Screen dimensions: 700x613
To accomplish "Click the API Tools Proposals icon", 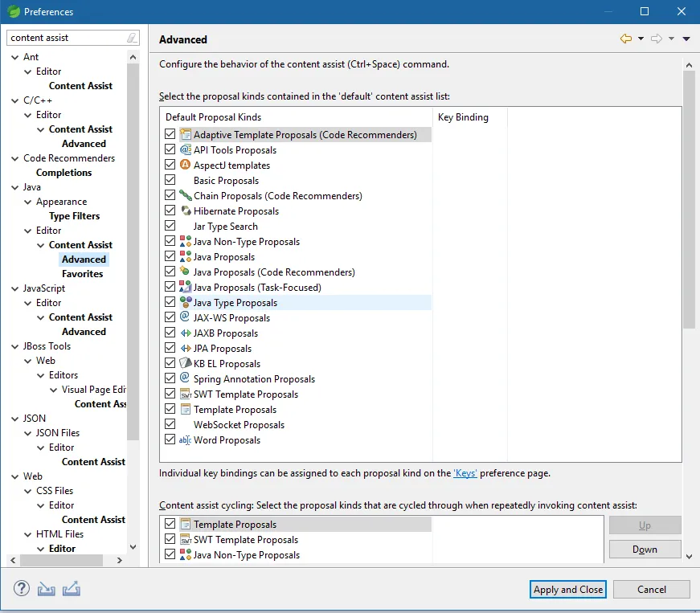I will tap(186, 149).
